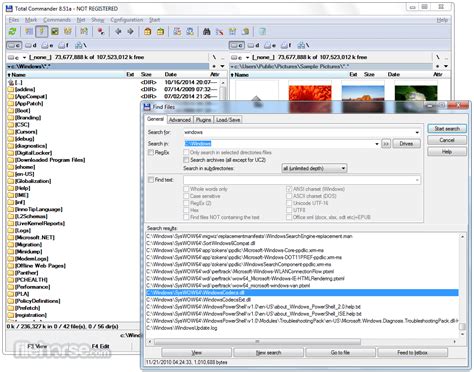Enable the Find text checkbox
Screen dimensions: 474x372
tap(151, 180)
